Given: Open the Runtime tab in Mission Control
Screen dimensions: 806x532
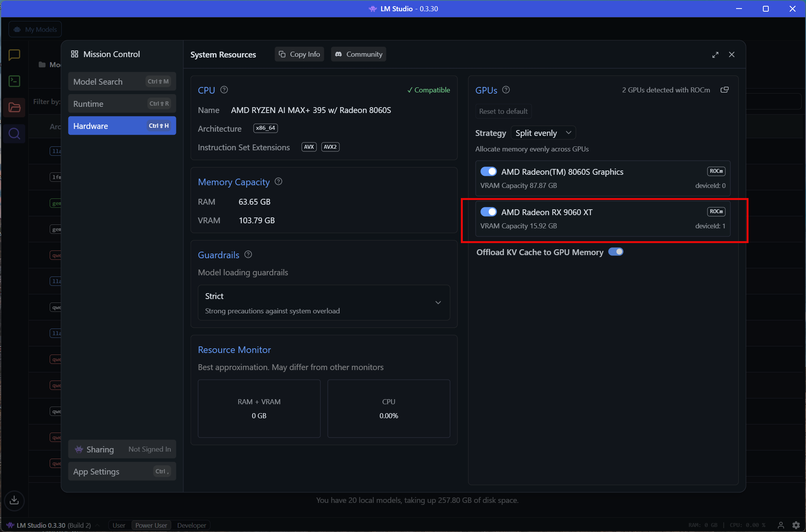Looking at the screenshot, I should coord(122,104).
